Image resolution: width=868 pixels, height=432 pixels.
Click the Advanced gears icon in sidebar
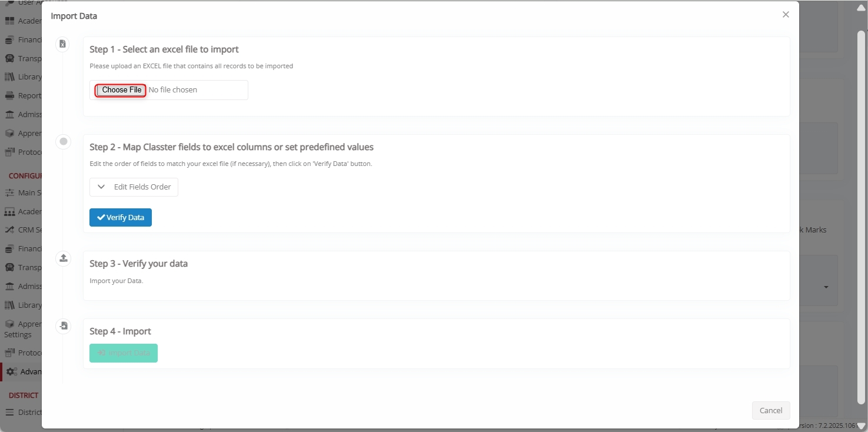[12, 372]
